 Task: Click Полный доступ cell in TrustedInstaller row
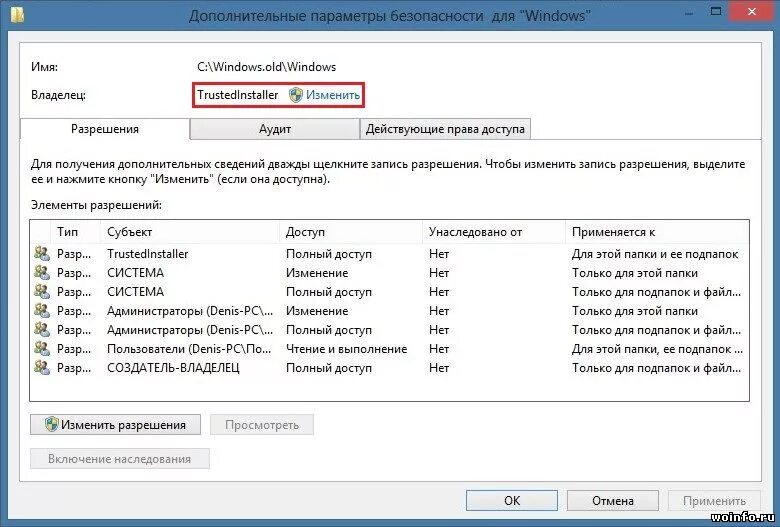tap(329, 254)
